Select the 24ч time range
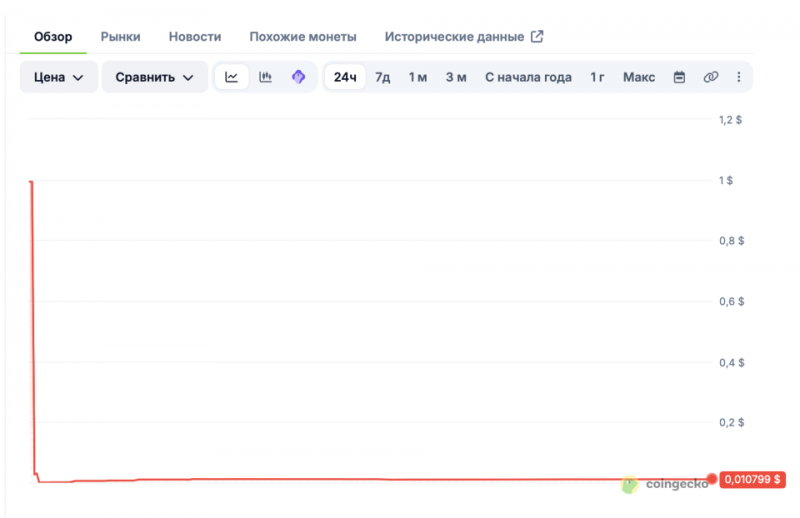 click(345, 77)
